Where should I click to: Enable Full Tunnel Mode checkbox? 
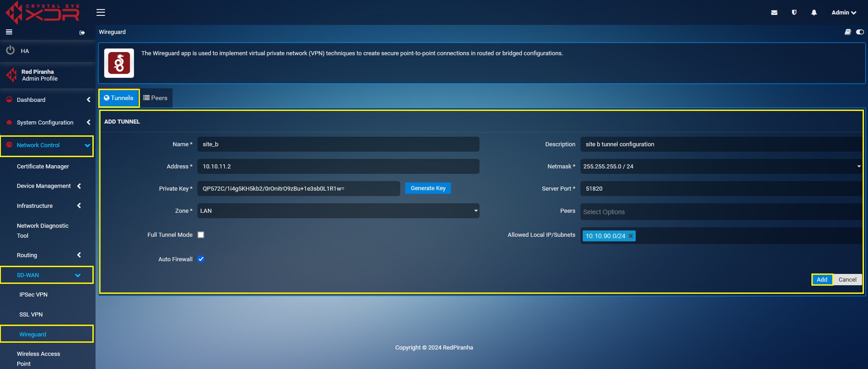point(201,235)
